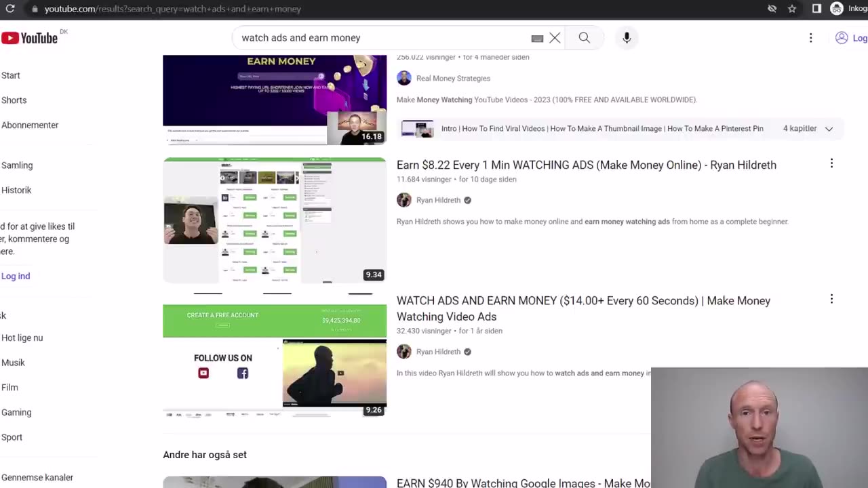Open Samling in the sidebar

pyautogui.click(x=17, y=165)
